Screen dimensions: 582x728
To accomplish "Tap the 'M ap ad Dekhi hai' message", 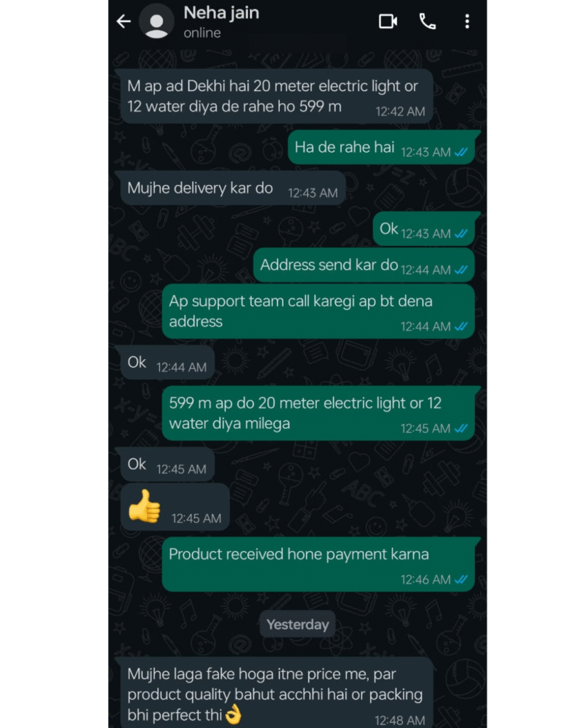I will (x=276, y=96).
